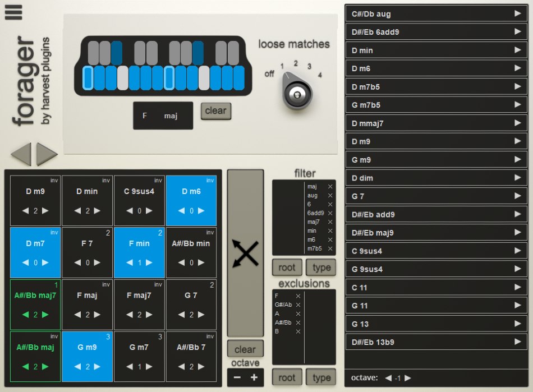Image resolution: width=533 pixels, height=392 pixels.
Task: Clear the detected keyboard chord
Action: (215, 110)
